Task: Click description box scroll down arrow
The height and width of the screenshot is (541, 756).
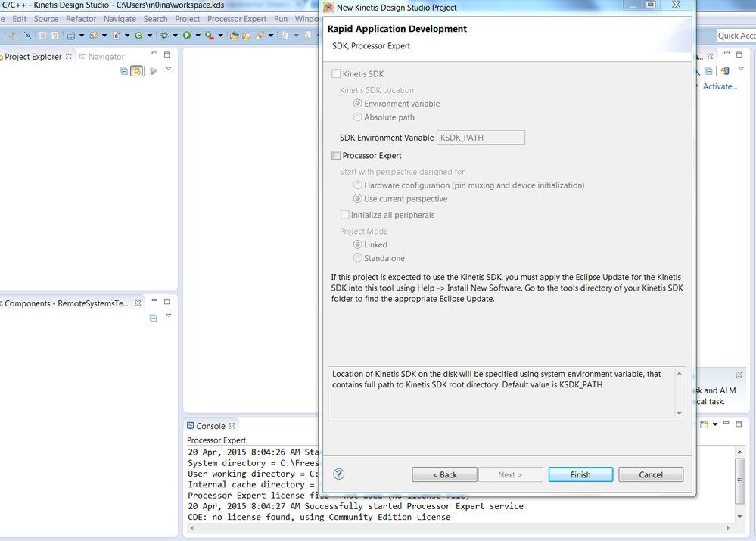Action: (680, 413)
